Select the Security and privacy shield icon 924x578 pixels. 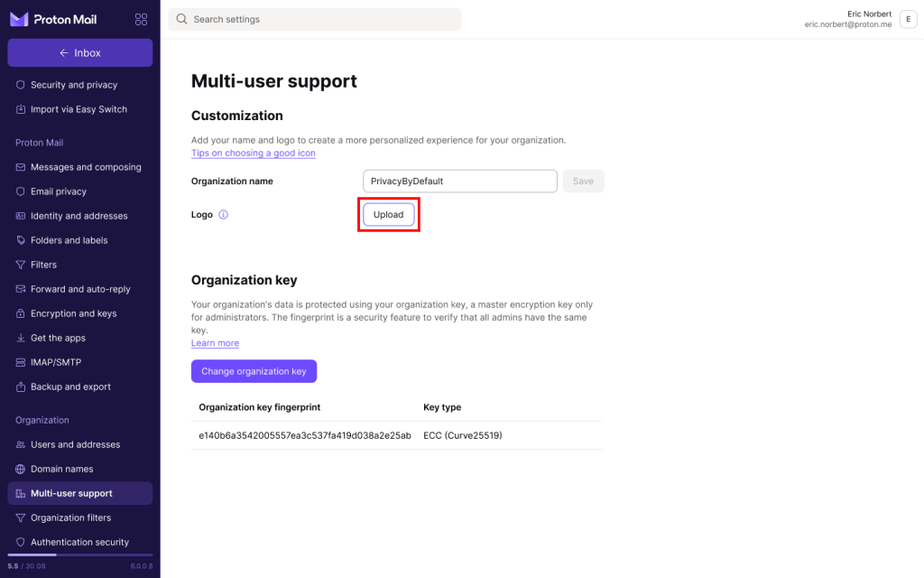20,84
